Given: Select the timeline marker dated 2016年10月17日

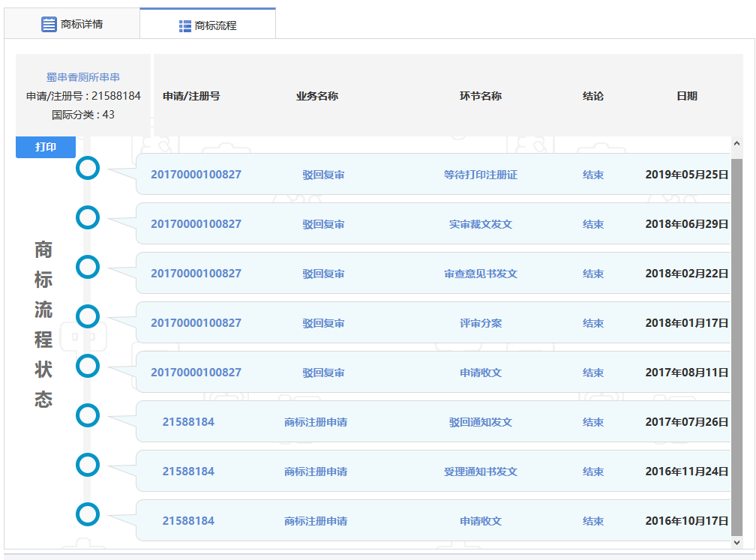Looking at the screenshot, I should pyautogui.click(x=88, y=514).
